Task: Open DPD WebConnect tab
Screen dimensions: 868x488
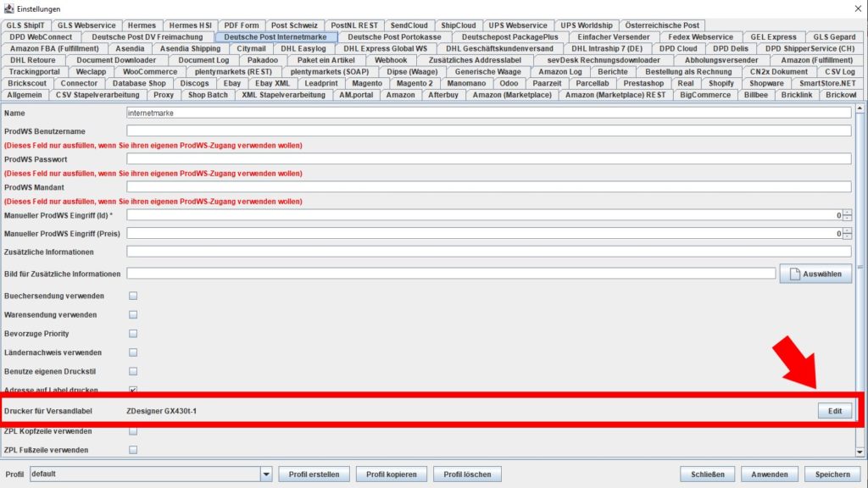Action: pyautogui.click(x=41, y=37)
